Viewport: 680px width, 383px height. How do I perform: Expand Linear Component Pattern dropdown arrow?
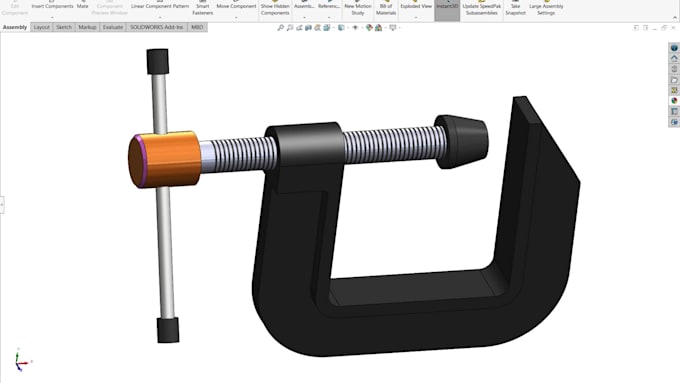click(160, 17)
